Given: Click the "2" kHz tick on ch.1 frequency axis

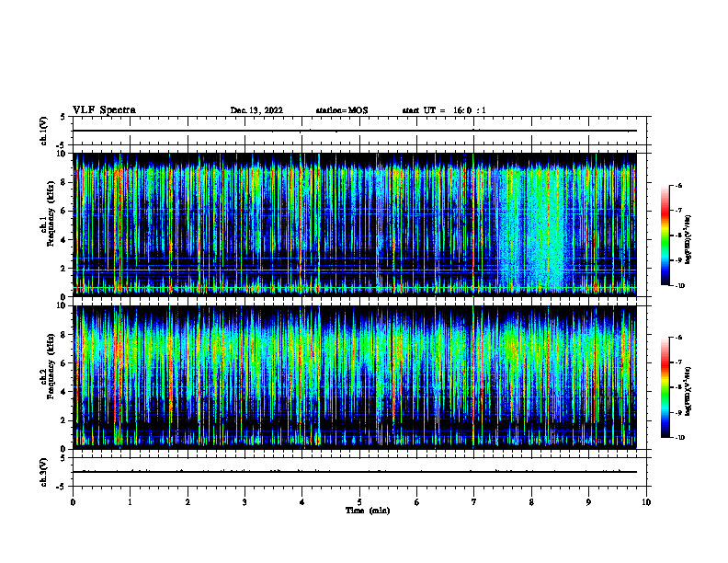Looking at the screenshot, I should (64, 269).
